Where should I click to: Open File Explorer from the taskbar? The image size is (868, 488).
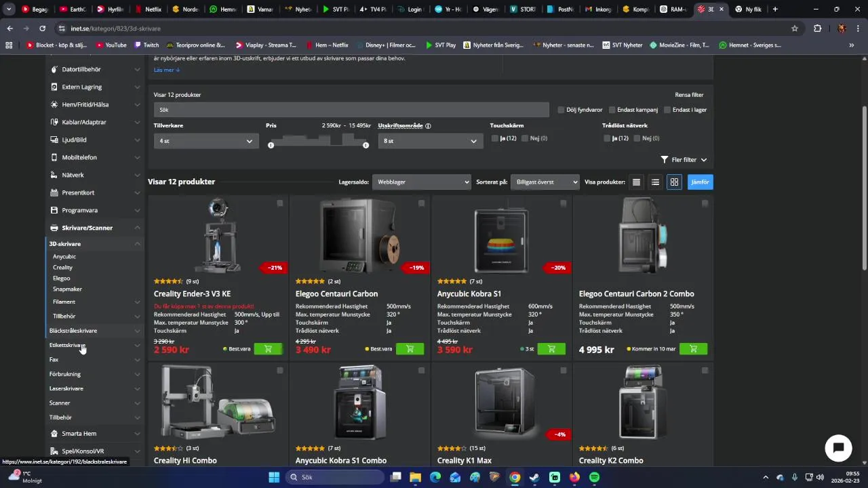pyautogui.click(x=416, y=477)
